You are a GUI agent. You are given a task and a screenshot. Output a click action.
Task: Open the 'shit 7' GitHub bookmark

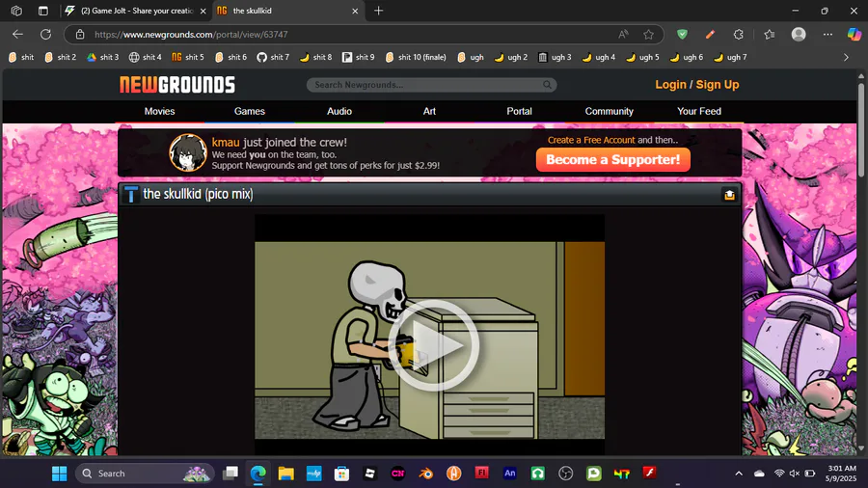click(x=273, y=57)
